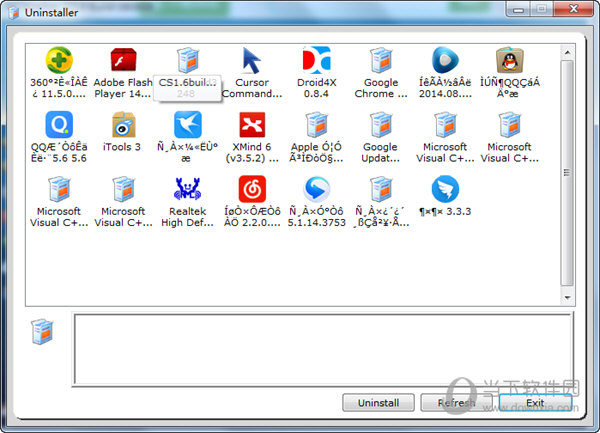
Task: Select Microsoft Visual C++ entry beside Google Update
Action: (x=445, y=137)
